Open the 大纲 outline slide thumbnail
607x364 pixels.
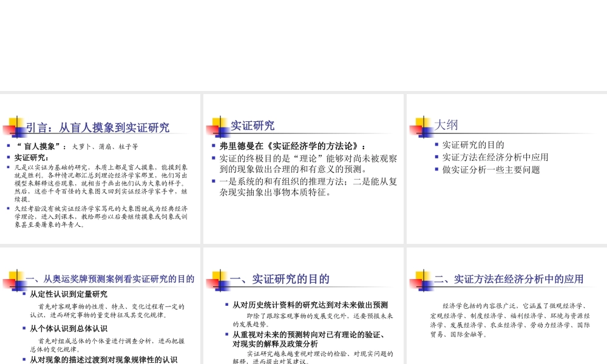click(507, 169)
